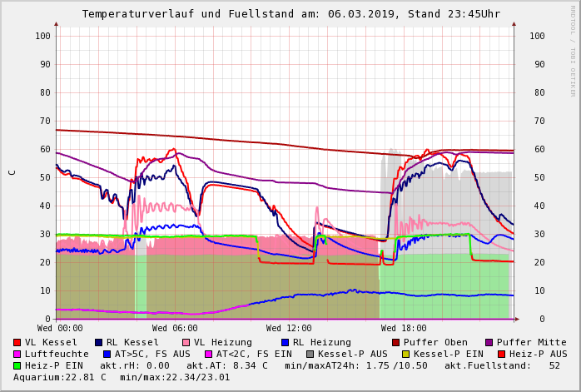Click the red VL Kessel legend swatch

coord(17,342)
